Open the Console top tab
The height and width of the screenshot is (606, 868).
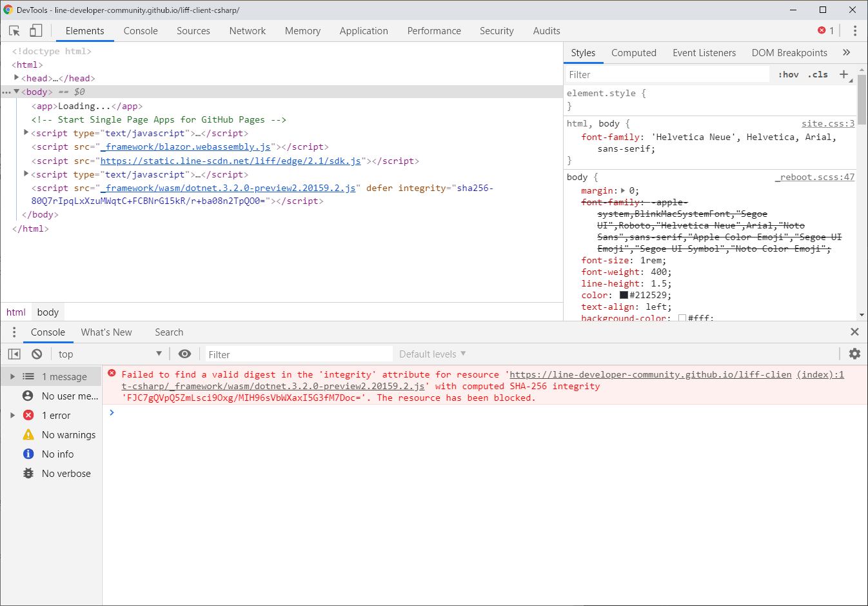pyautogui.click(x=141, y=31)
